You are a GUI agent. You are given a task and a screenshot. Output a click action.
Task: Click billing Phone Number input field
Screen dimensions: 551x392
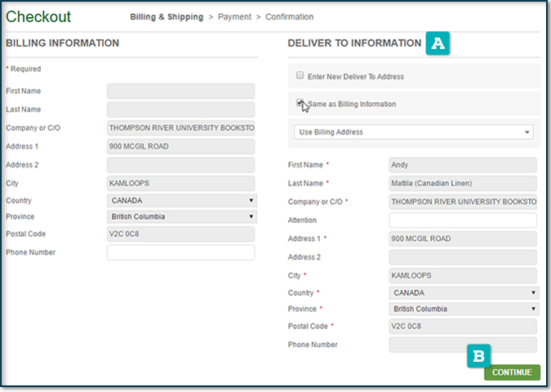(x=180, y=253)
